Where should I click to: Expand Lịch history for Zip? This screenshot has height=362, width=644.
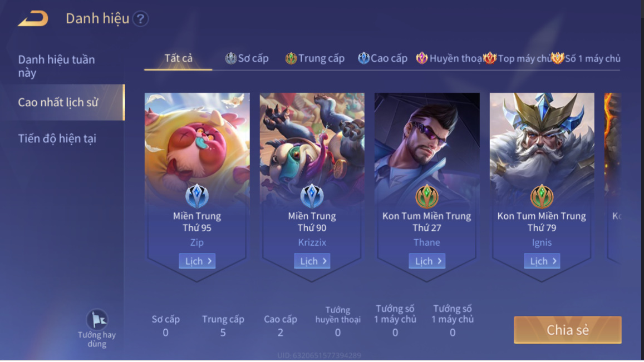197,261
